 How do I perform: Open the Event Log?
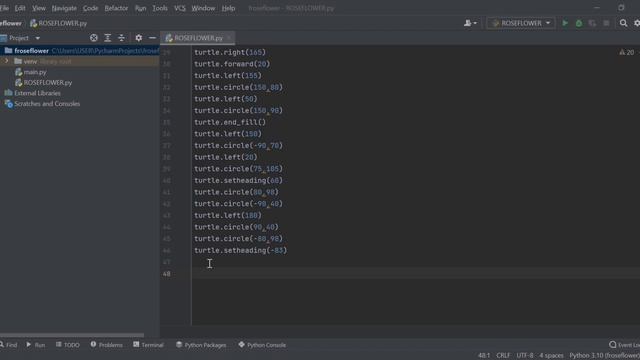(x=624, y=345)
